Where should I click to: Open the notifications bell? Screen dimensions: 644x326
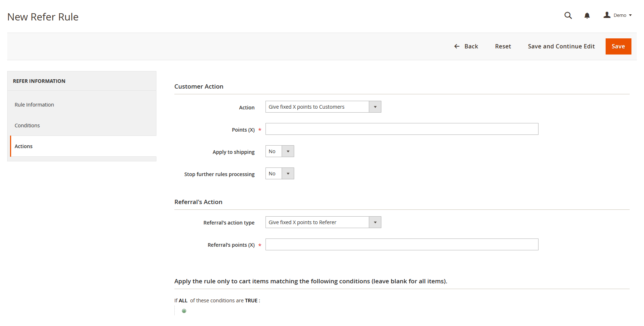pyautogui.click(x=587, y=15)
